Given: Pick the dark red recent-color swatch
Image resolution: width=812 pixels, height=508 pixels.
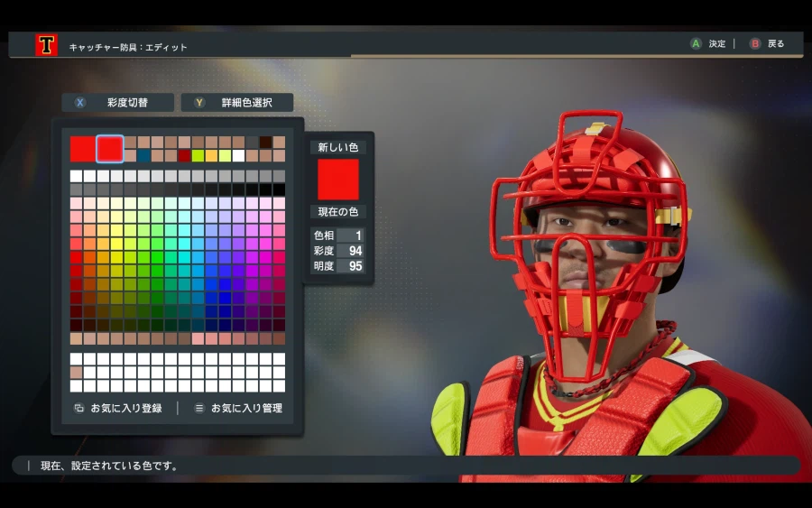Looking at the screenshot, I should coord(184,155).
